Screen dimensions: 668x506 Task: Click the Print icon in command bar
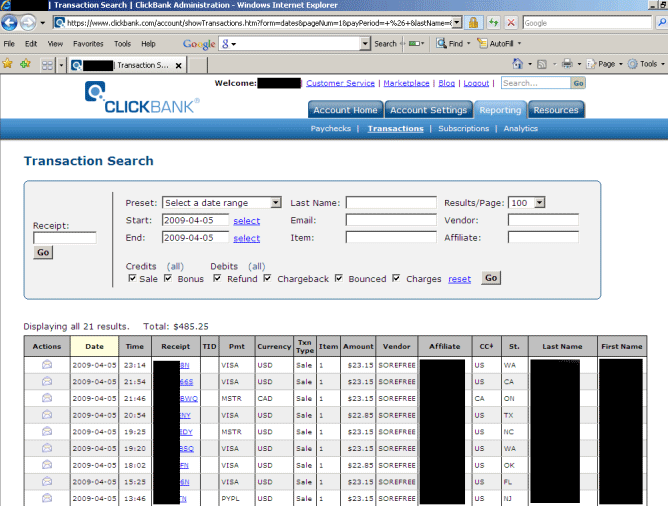[567, 64]
